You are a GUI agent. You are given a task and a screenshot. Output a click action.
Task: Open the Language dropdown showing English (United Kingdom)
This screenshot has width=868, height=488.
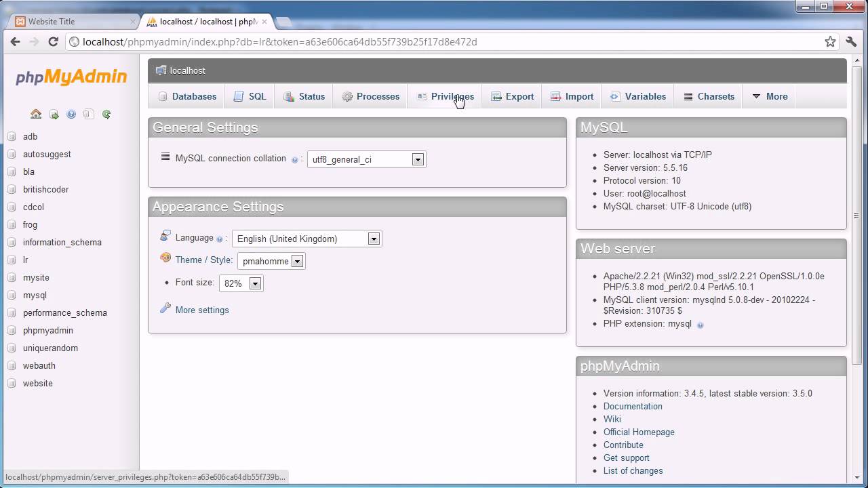pos(307,239)
